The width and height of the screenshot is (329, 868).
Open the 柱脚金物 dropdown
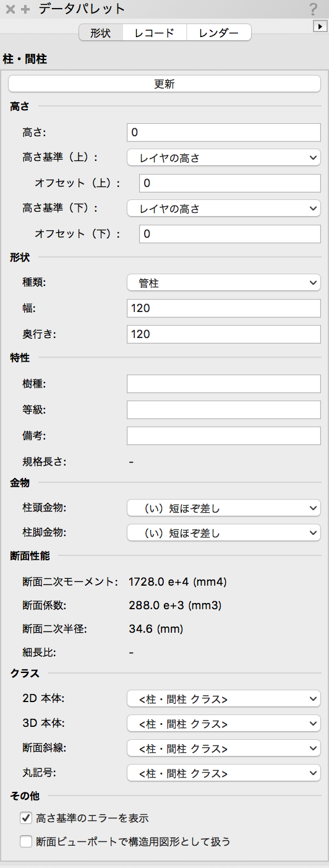[224, 532]
